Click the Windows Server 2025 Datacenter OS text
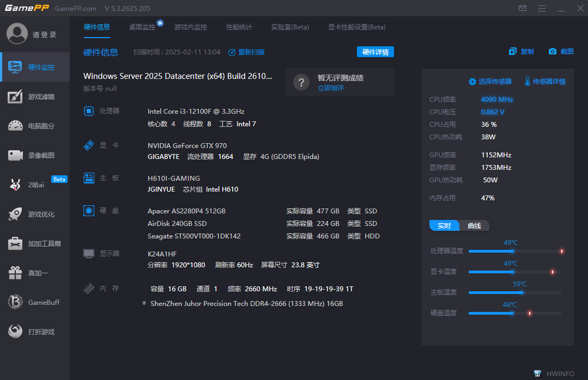Viewport: 588px width, 380px height. point(178,76)
